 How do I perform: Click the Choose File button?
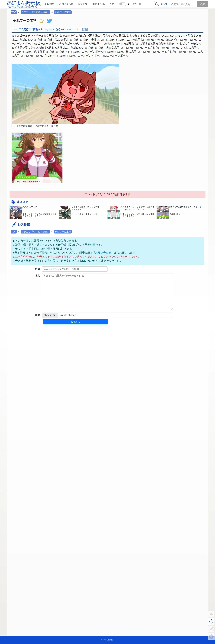tap(50, 315)
